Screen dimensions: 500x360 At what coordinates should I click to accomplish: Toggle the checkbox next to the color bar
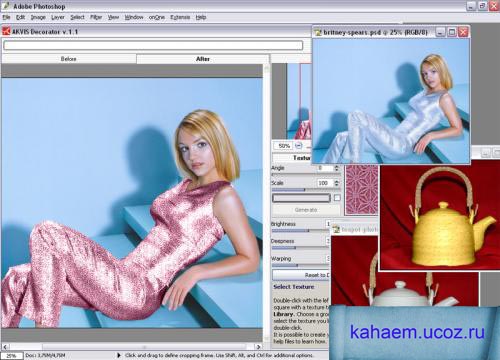point(337,198)
